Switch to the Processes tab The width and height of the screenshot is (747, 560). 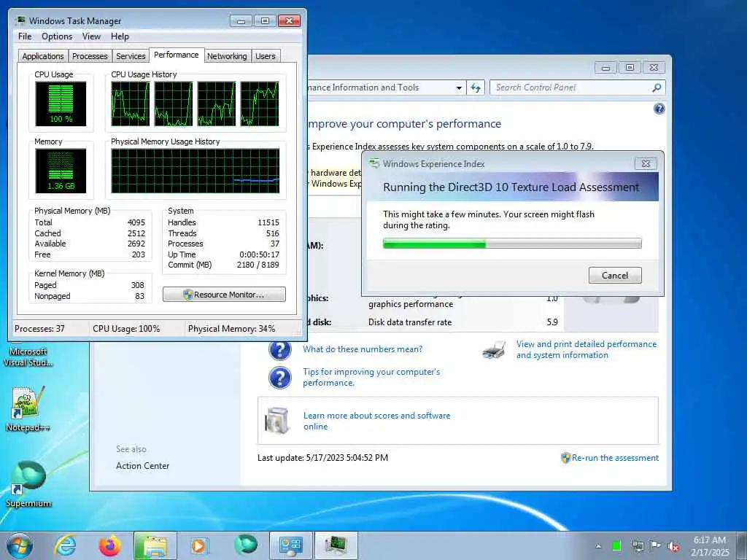point(90,56)
